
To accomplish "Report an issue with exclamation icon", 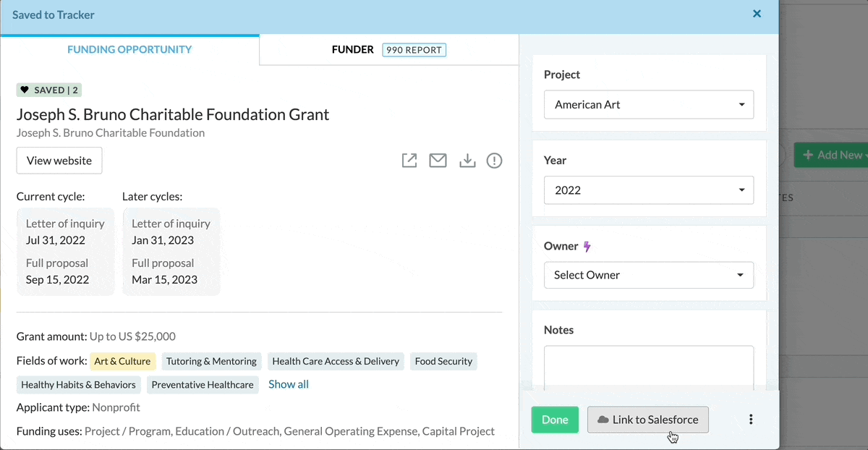I will click(494, 161).
